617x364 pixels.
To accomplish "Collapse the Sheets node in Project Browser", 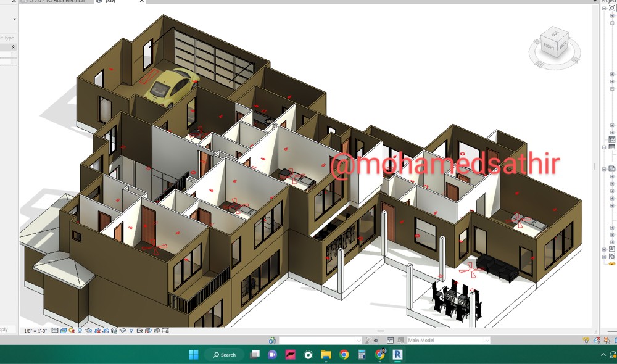I will (604, 169).
